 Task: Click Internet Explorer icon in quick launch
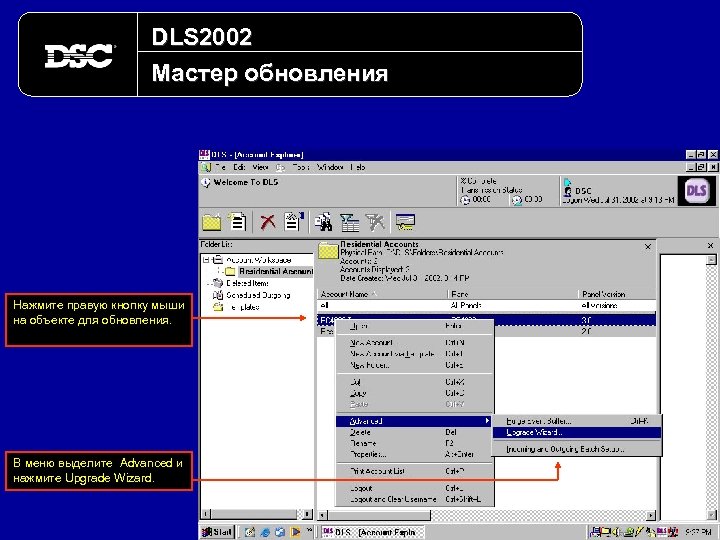265,532
